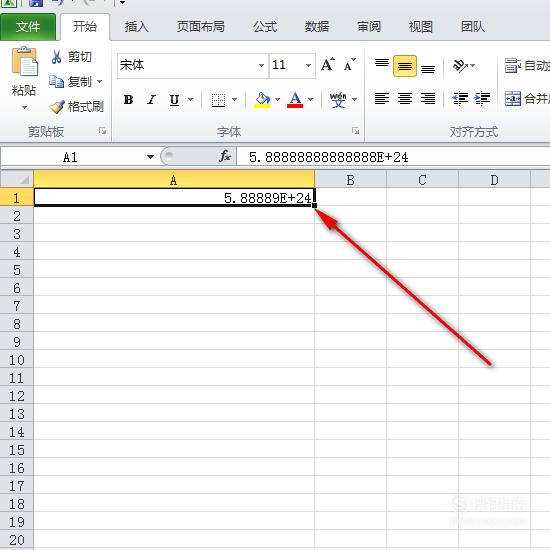Select row 10 header
The height and width of the screenshot is (550, 550).
[17, 360]
